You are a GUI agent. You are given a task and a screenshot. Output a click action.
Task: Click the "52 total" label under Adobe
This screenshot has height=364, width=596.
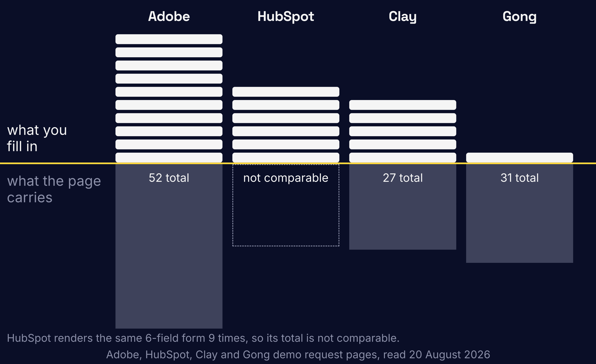(169, 178)
